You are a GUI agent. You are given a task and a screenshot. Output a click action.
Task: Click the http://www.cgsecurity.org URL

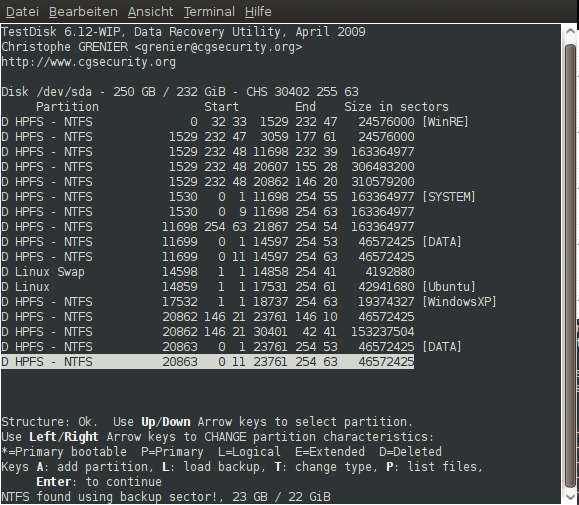click(x=89, y=62)
